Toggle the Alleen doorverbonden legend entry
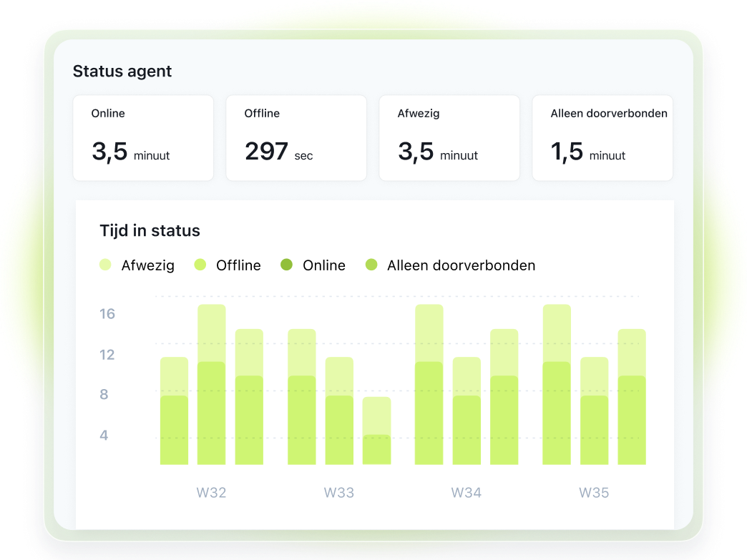Screen dimensions: 747x560 click(451, 265)
